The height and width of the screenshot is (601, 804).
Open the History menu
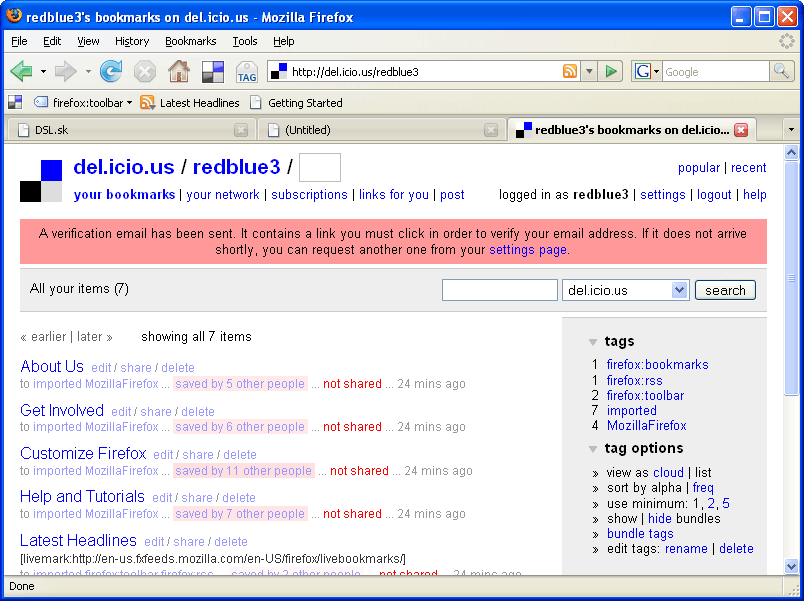(x=132, y=41)
